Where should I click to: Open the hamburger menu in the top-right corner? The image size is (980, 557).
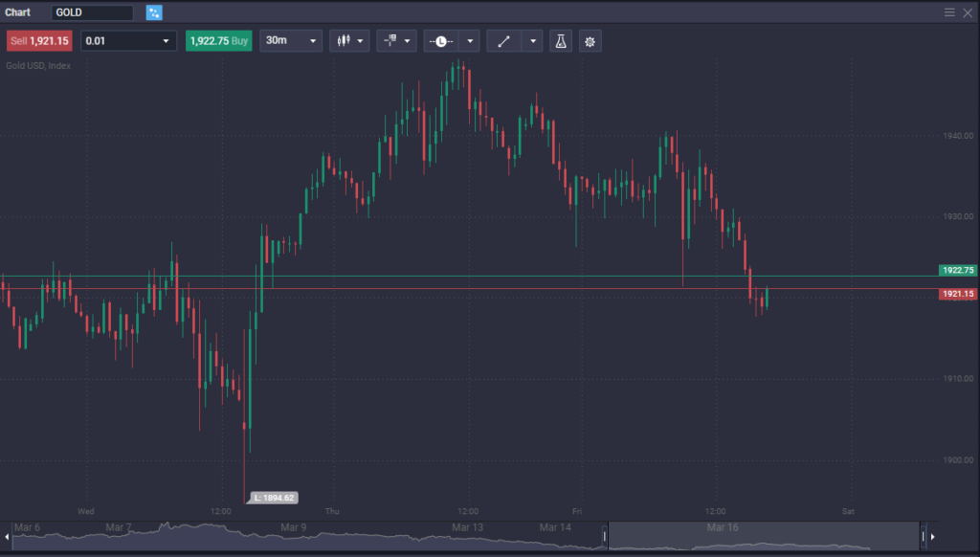(x=949, y=12)
